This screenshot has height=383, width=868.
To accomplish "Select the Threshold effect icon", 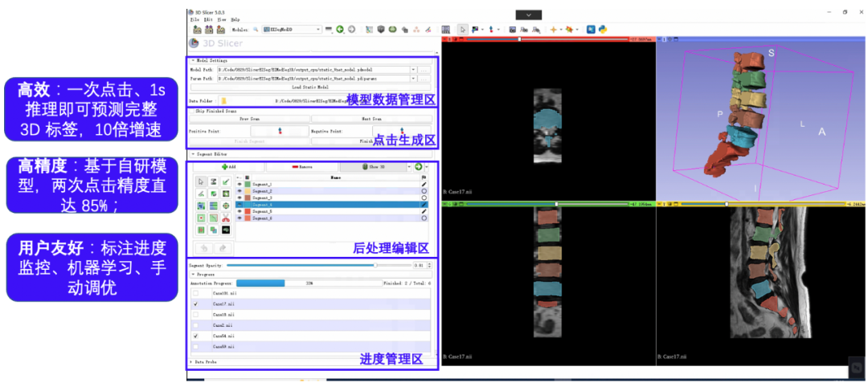I will pos(213,181).
